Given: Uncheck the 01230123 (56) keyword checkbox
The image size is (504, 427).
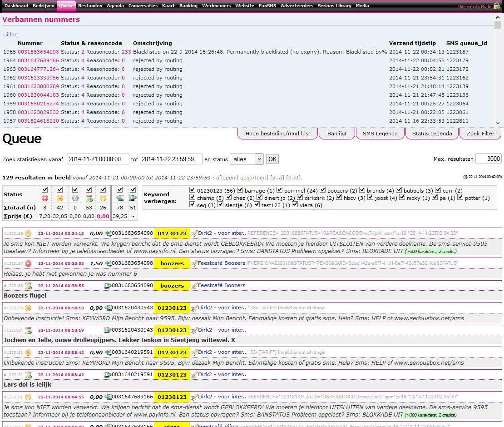Looking at the screenshot, I should pos(192,190).
